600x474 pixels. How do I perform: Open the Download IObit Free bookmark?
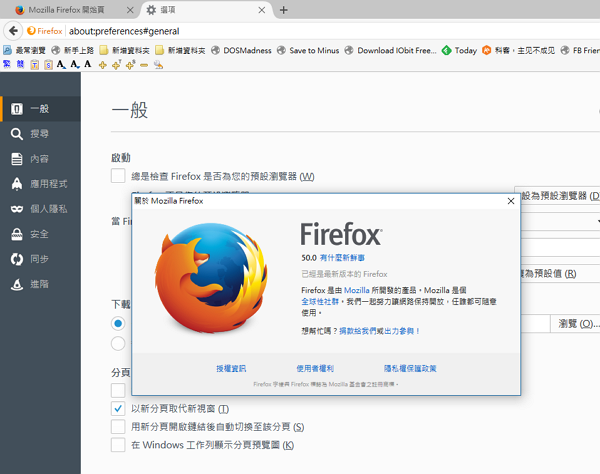[390, 50]
